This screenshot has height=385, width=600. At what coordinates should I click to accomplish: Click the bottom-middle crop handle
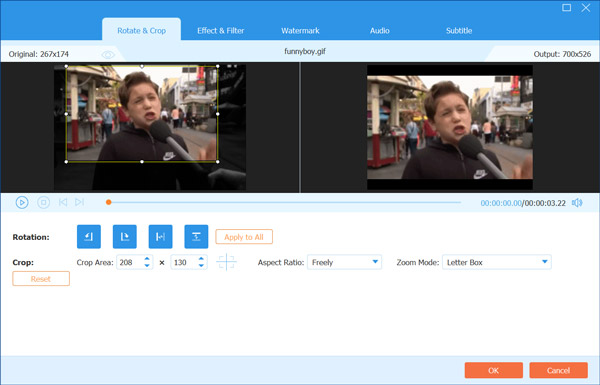click(142, 162)
